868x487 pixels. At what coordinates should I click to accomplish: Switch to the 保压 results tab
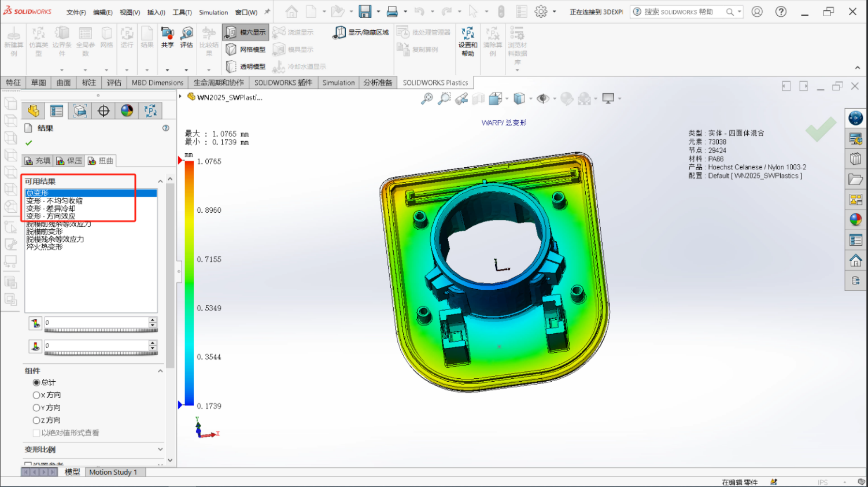tap(69, 161)
